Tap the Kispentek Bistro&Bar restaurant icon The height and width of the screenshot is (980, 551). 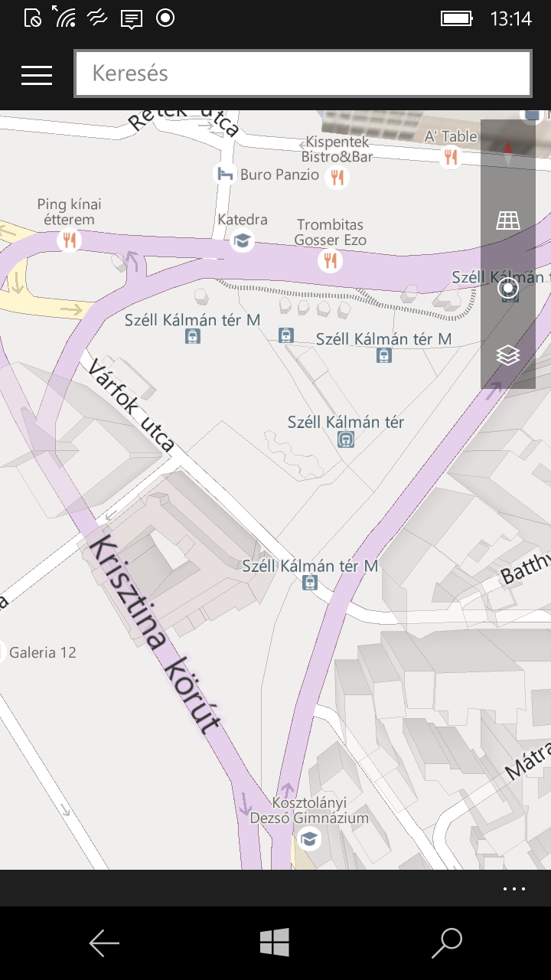coord(337,178)
